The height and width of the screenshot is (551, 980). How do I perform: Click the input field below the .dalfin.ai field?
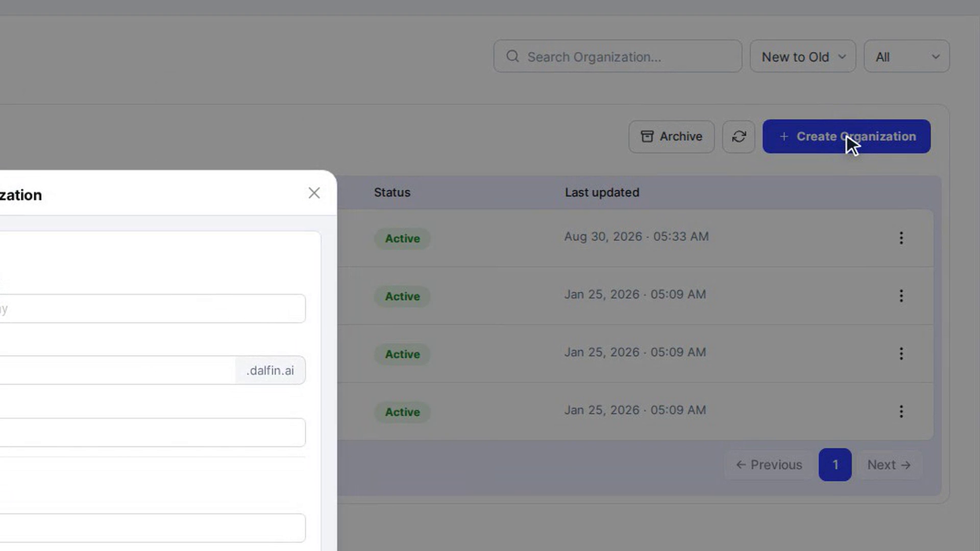pos(153,433)
